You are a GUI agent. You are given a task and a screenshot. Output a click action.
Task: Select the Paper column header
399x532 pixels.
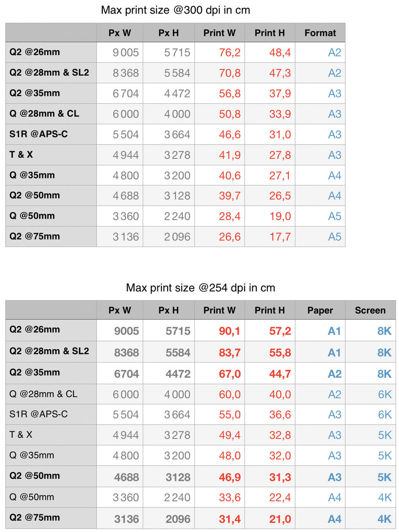click(320, 310)
